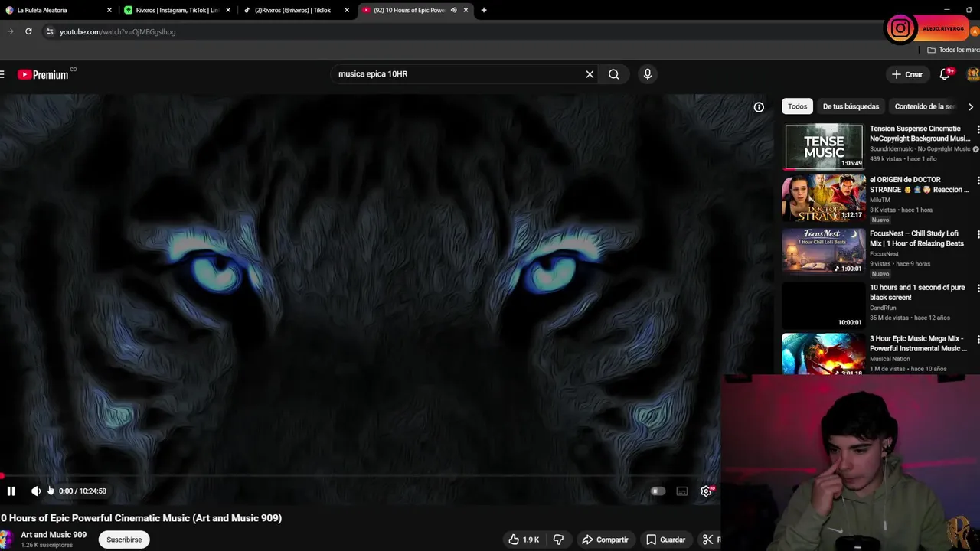
Task: Close the Rivxros TikTok tab
Action: click(x=347, y=10)
